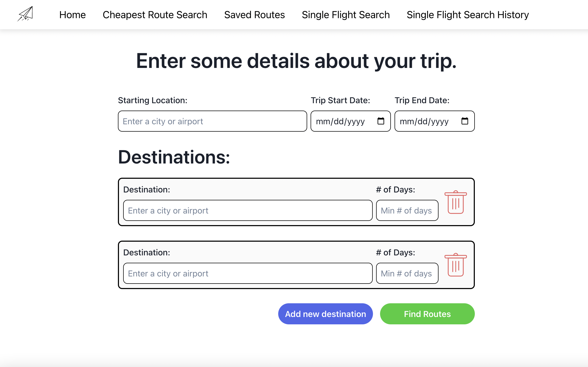The image size is (588, 367).
Task: Click the Add new destination button
Action: click(x=325, y=314)
